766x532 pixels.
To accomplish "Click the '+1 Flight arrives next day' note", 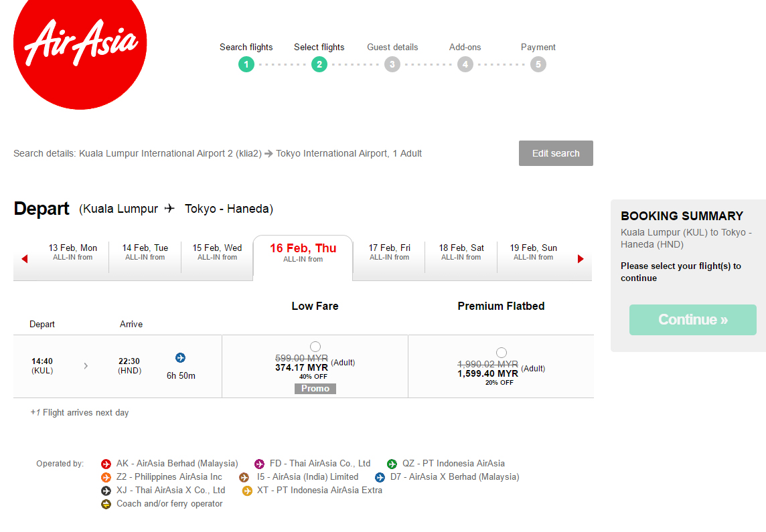I will 80,412.
